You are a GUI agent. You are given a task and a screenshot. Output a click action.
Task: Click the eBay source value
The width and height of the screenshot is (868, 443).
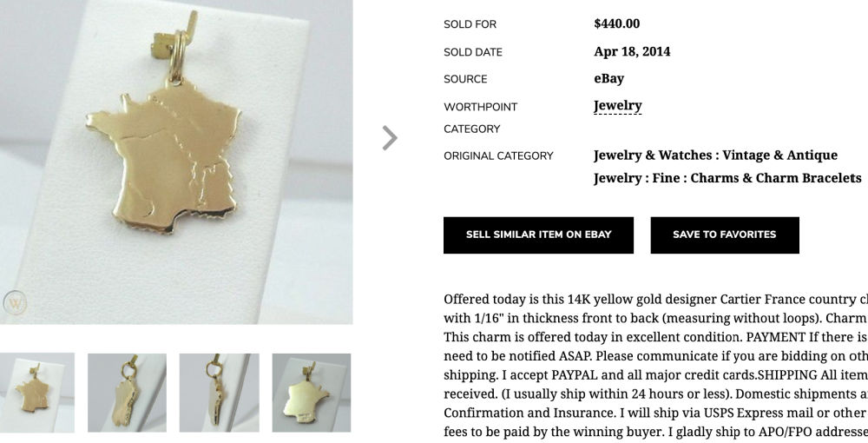(x=608, y=78)
